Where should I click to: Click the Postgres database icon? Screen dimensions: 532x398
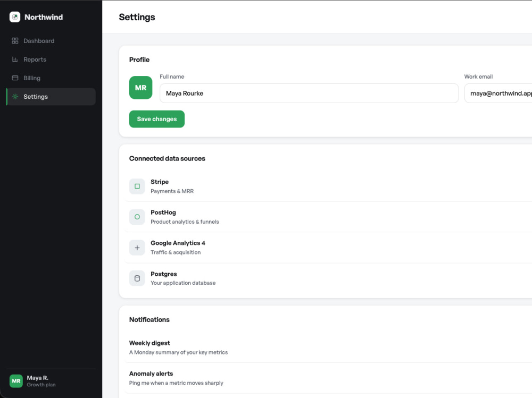pyautogui.click(x=137, y=278)
